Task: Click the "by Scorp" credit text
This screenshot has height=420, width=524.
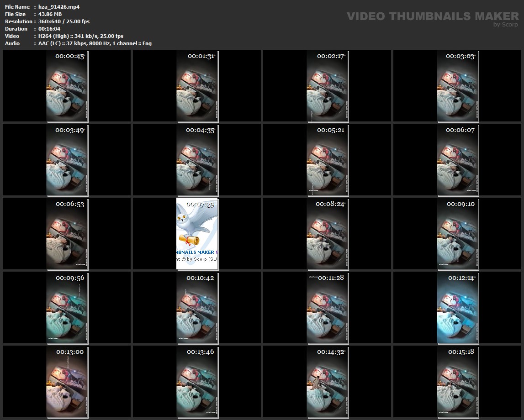Action: pos(505,25)
